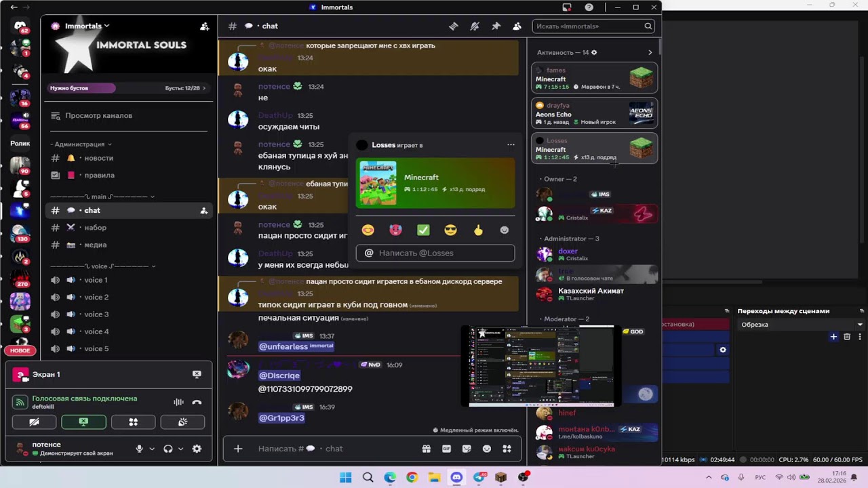Open user settings gear

click(x=197, y=449)
